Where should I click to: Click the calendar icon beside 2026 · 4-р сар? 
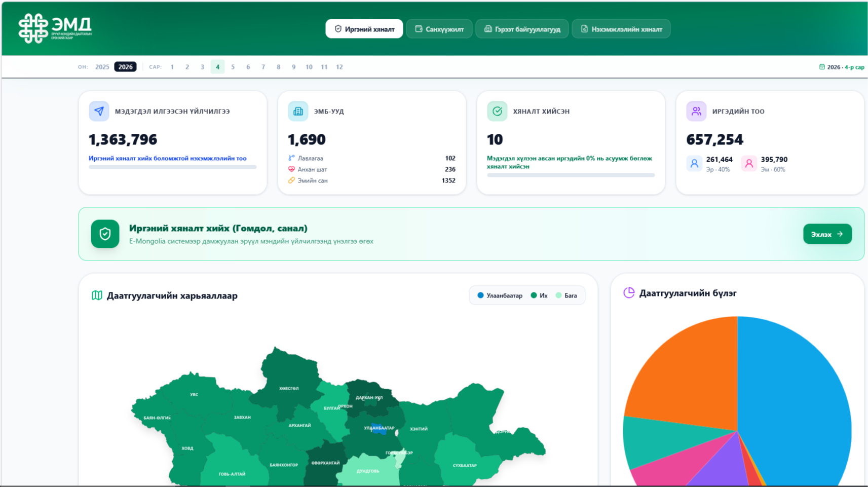822,67
